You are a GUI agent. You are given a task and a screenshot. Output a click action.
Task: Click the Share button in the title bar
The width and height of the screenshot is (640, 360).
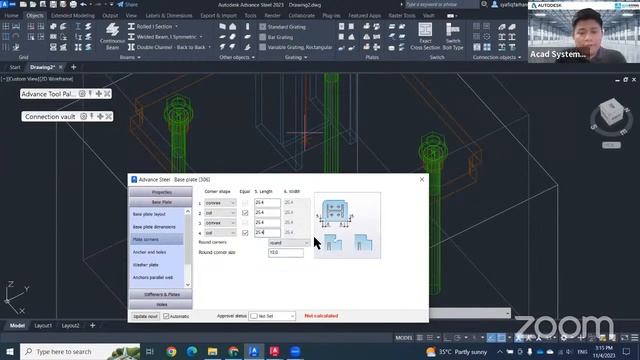128,4
